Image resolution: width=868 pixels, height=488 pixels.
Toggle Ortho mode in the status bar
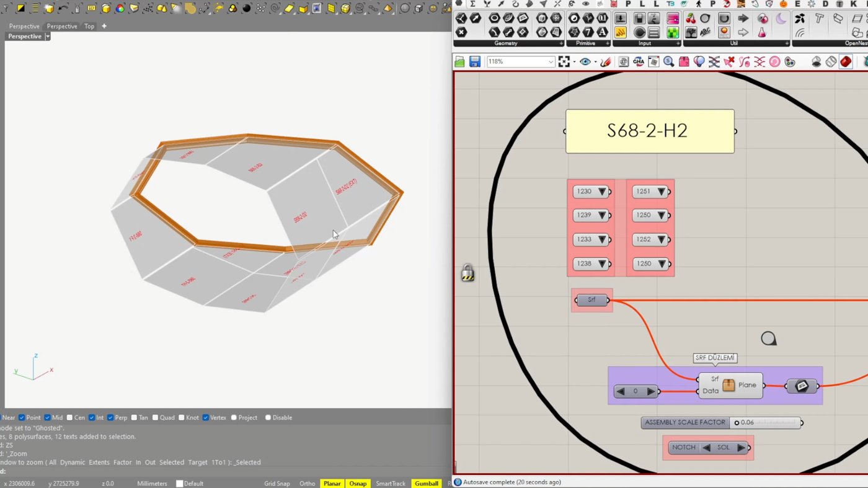[x=307, y=484]
